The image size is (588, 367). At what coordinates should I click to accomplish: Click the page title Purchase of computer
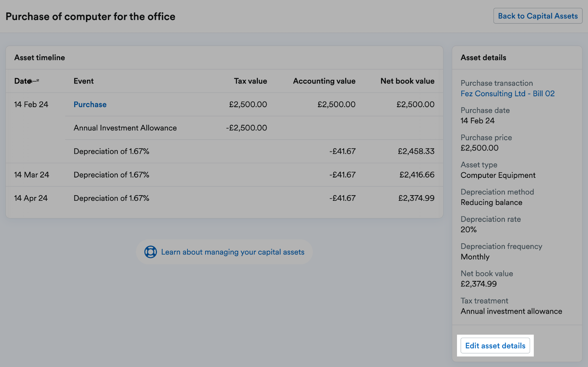(90, 16)
